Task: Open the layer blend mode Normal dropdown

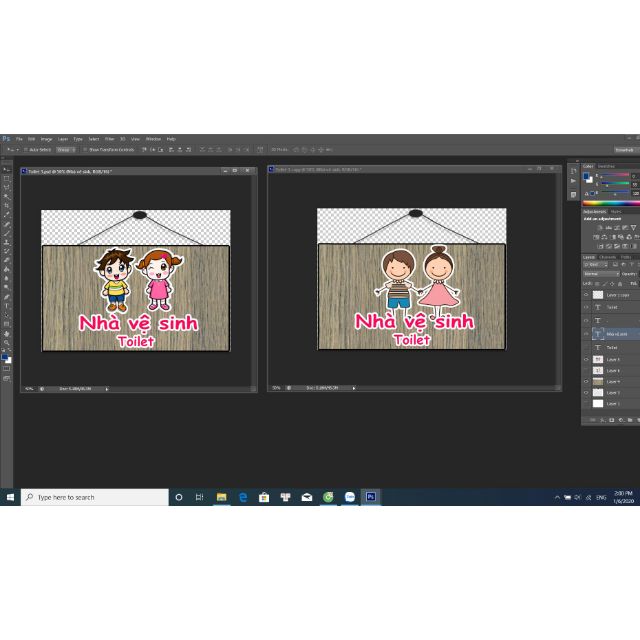Action: (x=600, y=273)
